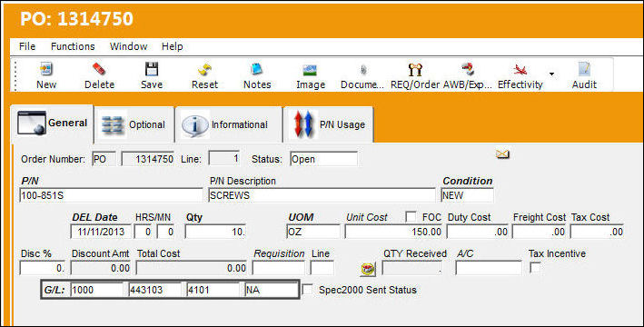Open the Image toolbar icon

310,70
